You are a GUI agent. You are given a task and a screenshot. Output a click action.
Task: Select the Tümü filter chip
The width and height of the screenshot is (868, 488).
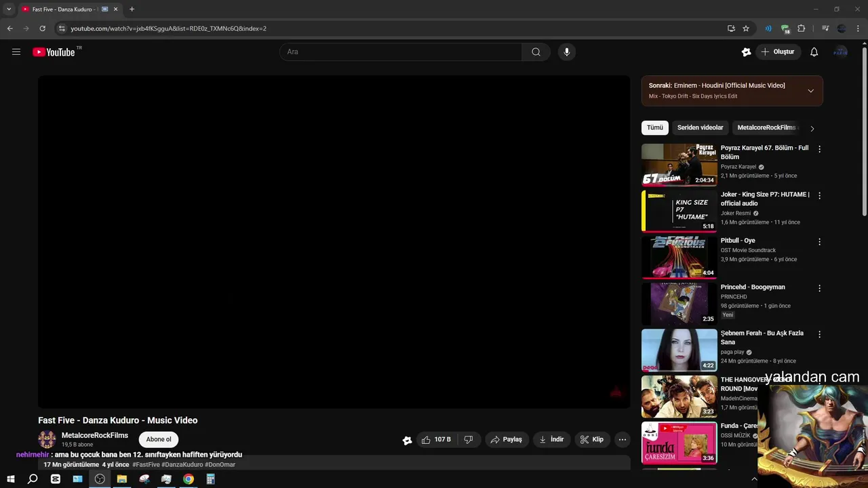pyautogui.click(x=655, y=127)
